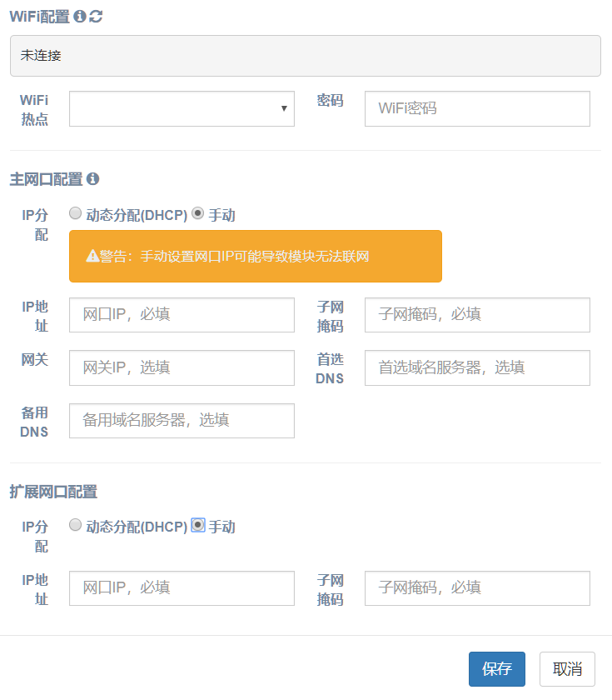Select 手动 under 扩展网口配置

point(197,525)
